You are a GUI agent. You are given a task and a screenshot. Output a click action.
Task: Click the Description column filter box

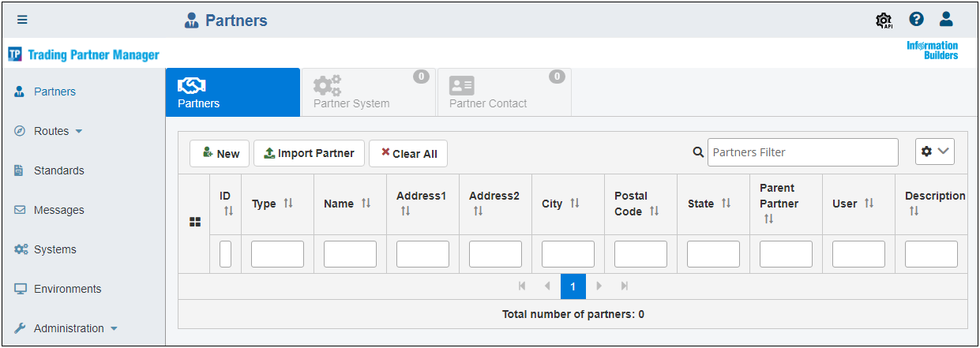(931, 254)
